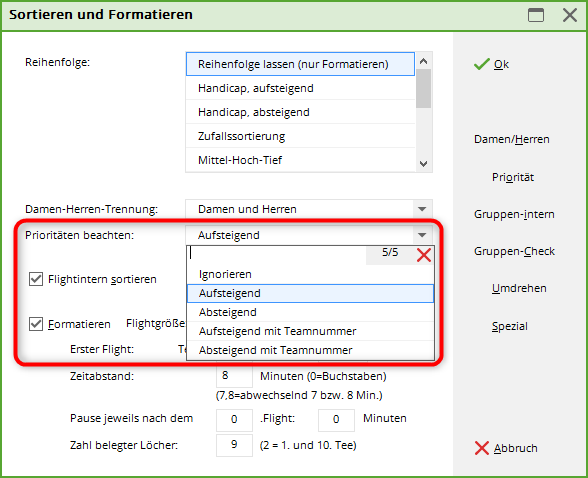The image size is (588, 478).
Task: Click the Zeitabstand minutes input field
Action: point(234,376)
